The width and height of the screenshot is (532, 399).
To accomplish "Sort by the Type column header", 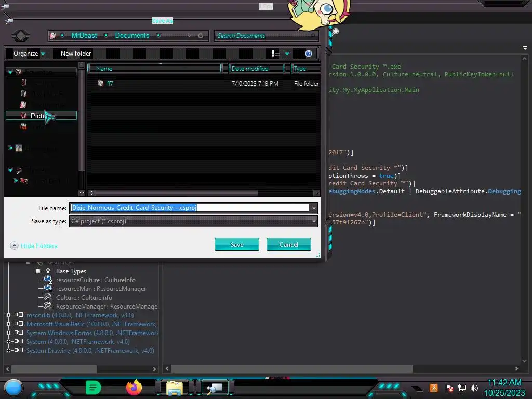I will tap(305, 69).
